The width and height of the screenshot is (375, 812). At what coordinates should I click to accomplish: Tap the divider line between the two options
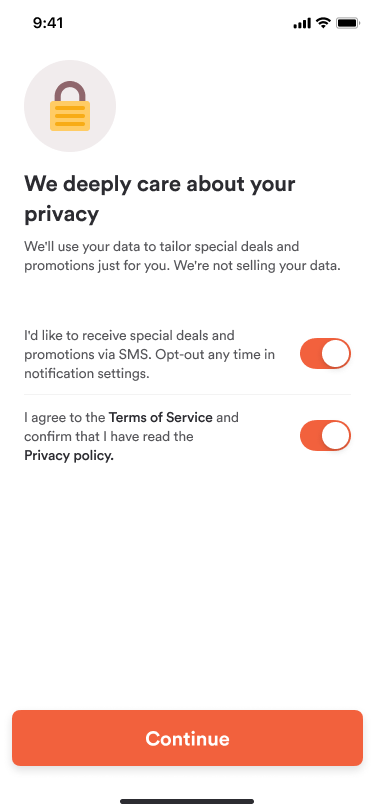point(188,395)
